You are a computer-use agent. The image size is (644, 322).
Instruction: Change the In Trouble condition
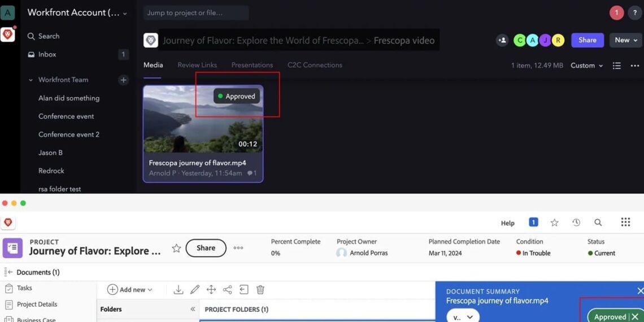(x=533, y=253)
